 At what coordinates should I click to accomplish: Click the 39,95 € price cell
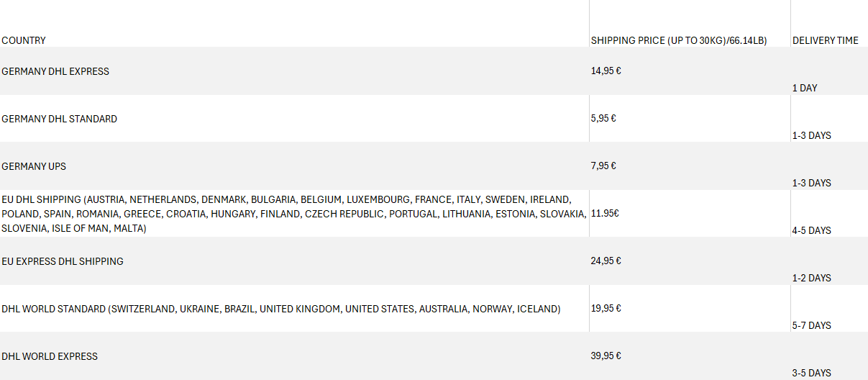(x=606, y=356)
